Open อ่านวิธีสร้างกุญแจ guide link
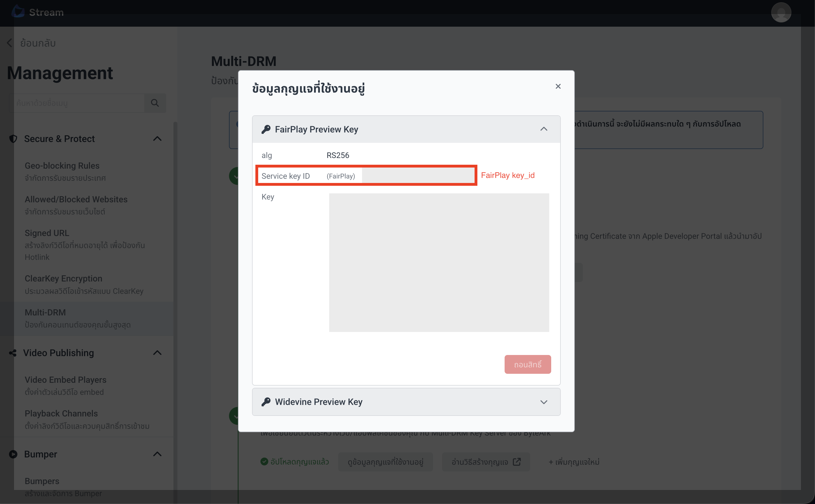This screenshot has width=815, height=504. [x=486, y=462]
